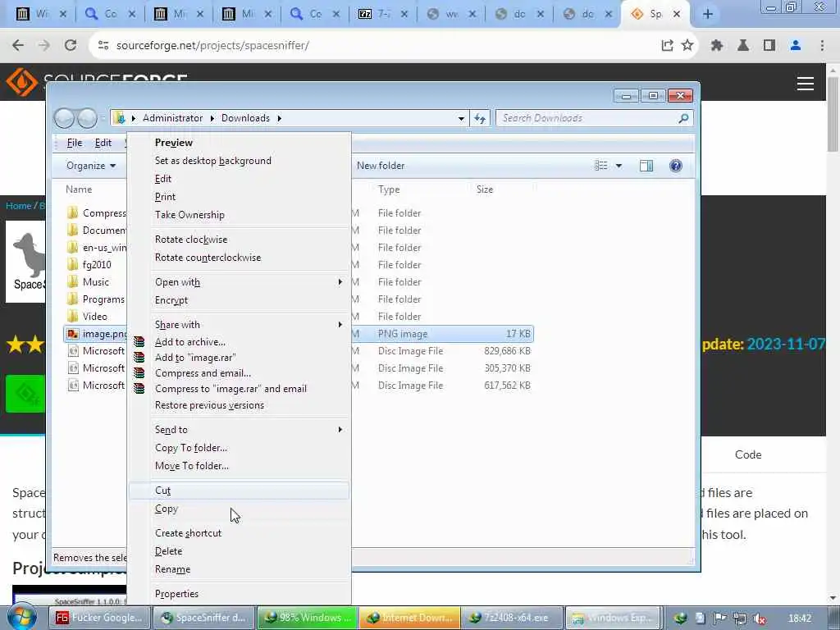Click the Chrome address bar URL
840x630 pixels.
212,46
